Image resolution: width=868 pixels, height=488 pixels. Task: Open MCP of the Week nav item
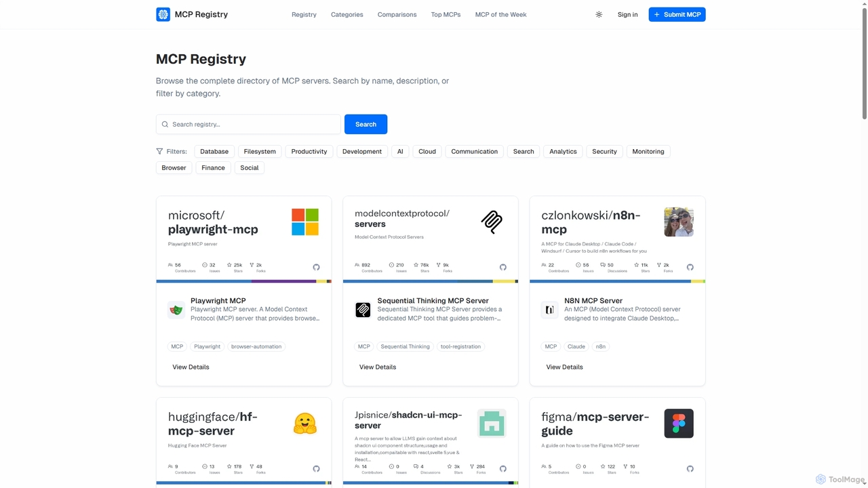coord(500,14)
